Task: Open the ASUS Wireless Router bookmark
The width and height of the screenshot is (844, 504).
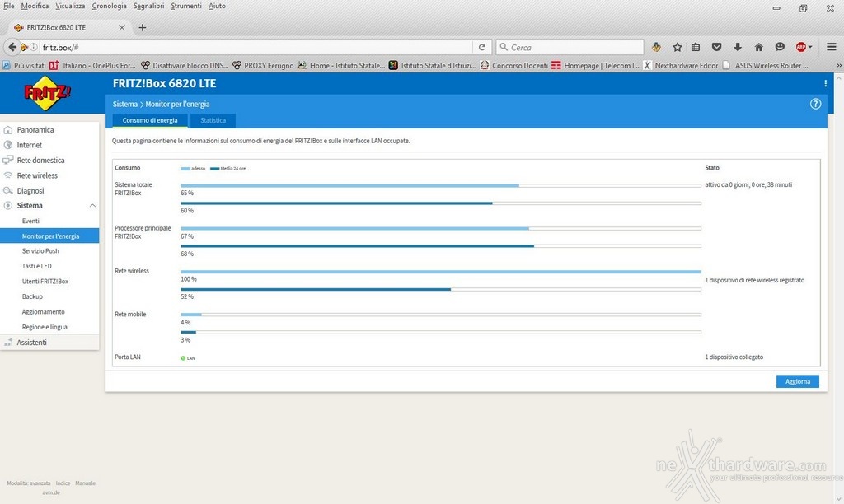Action: tap(765, 65)
